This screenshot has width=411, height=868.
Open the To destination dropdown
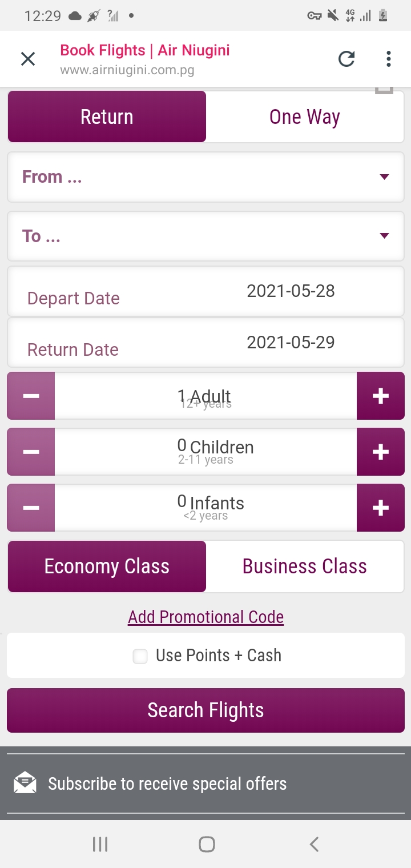205,236
